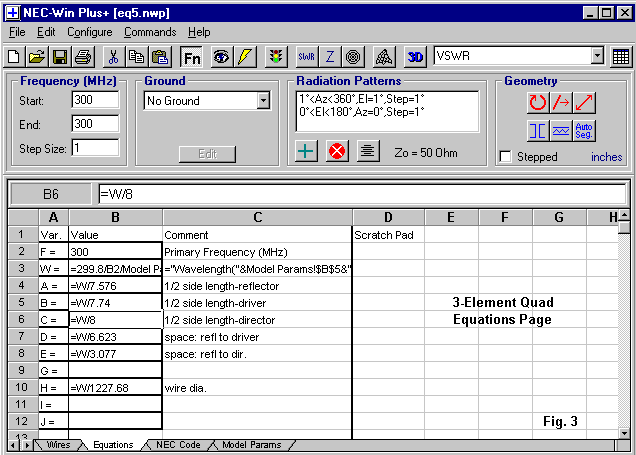The image size is (636, 455).
Task: Delete radiation pattern with red X icon
Action: point(337,151)
